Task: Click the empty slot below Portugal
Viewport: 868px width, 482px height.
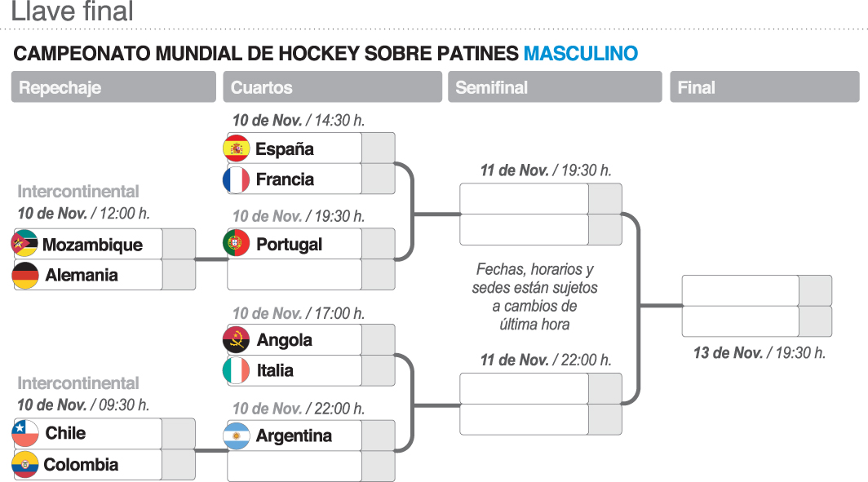Action: click(x=294, y=275)
